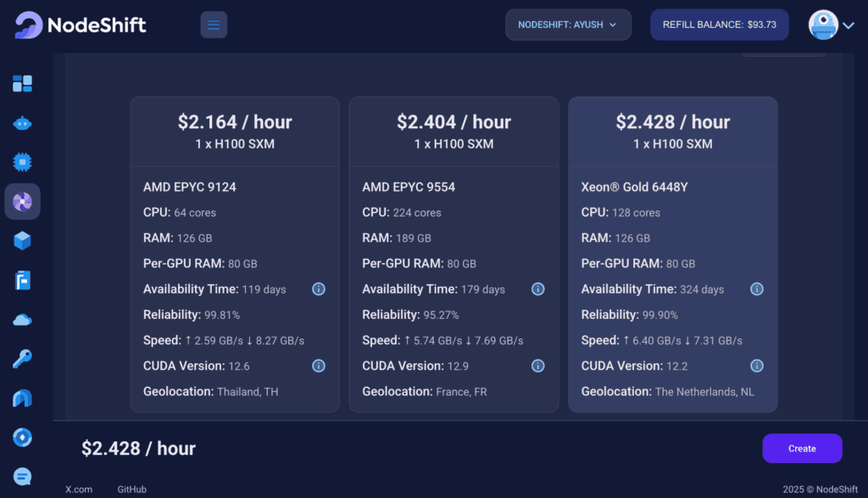This screenshot has width=868, height=498.
Task: Open the robot-face icon in sidebar
Action: coord(22,123)
